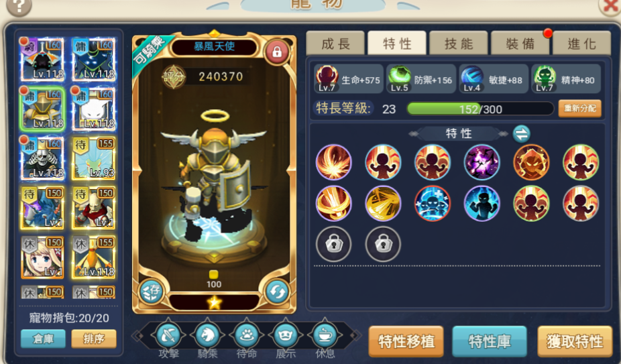The width and height of the screenshot is (621, 364).
Task: Open 倉庫 storage in the pet bag panel
Action: tap(43, 339)
